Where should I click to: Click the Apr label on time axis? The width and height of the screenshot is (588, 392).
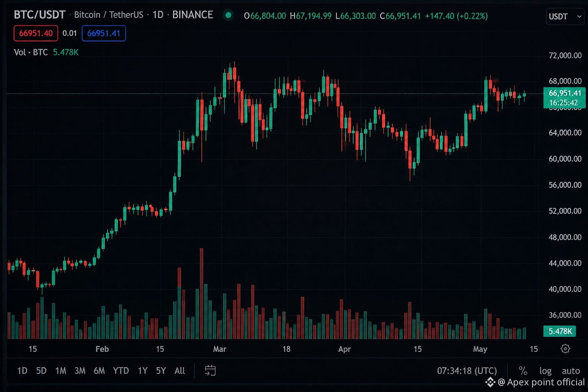[345, 349]
